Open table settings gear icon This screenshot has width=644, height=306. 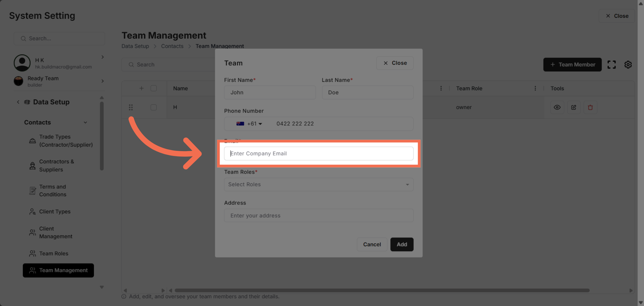(x=628, y=64)
